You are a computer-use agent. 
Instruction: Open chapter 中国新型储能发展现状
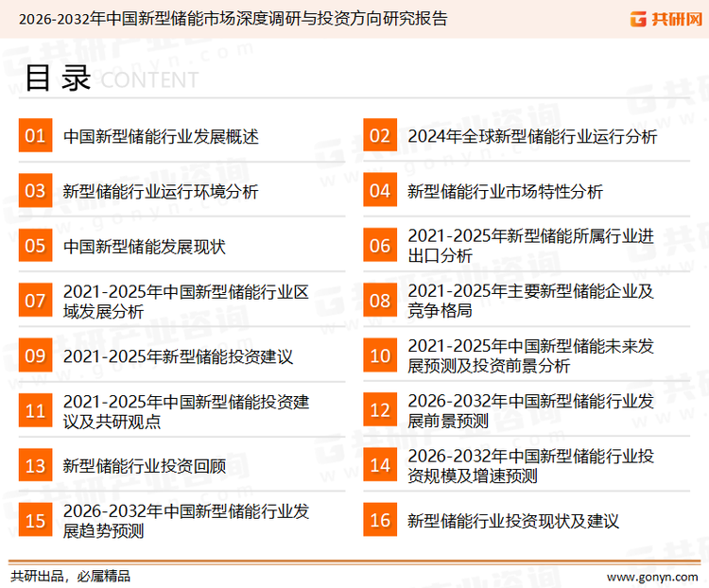(145, 247)
